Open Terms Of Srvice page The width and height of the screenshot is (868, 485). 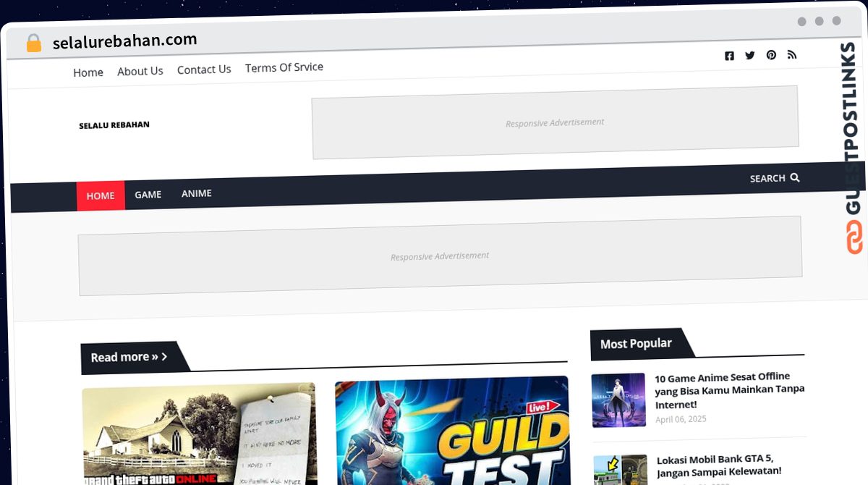284,67
